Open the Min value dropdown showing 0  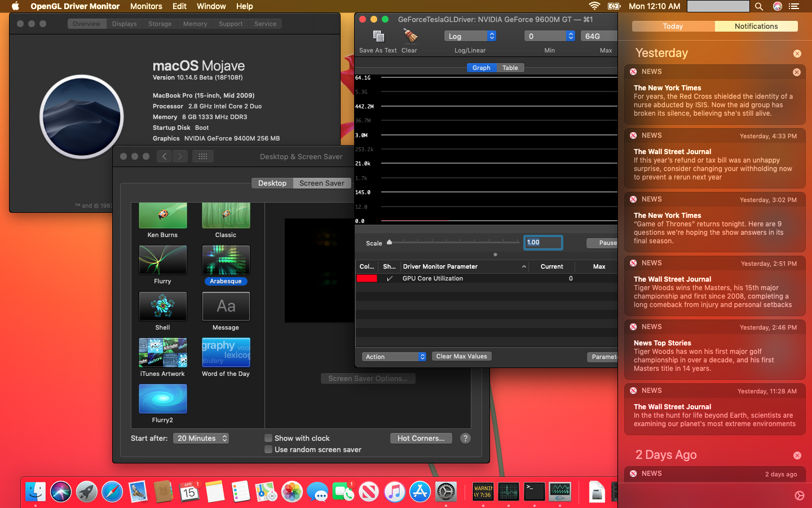coord(549,36)
